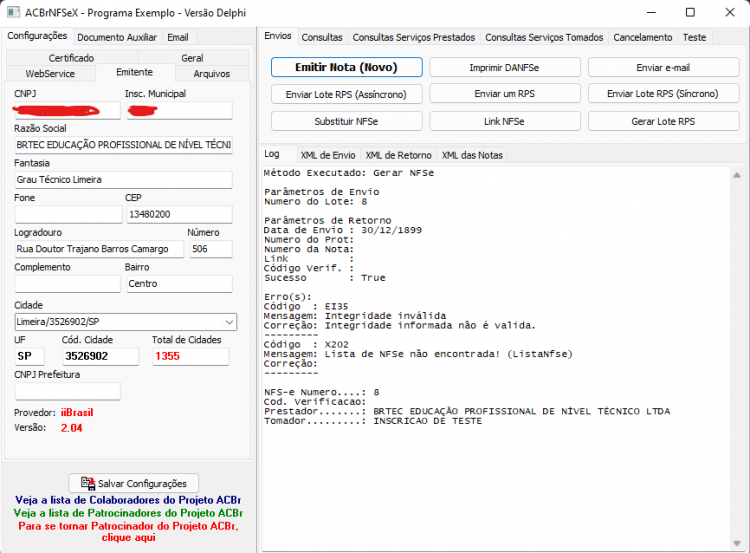Click the CNPJ Prefeitura field
This screenshot has width=750, height=553.
(x=67, y=391)
